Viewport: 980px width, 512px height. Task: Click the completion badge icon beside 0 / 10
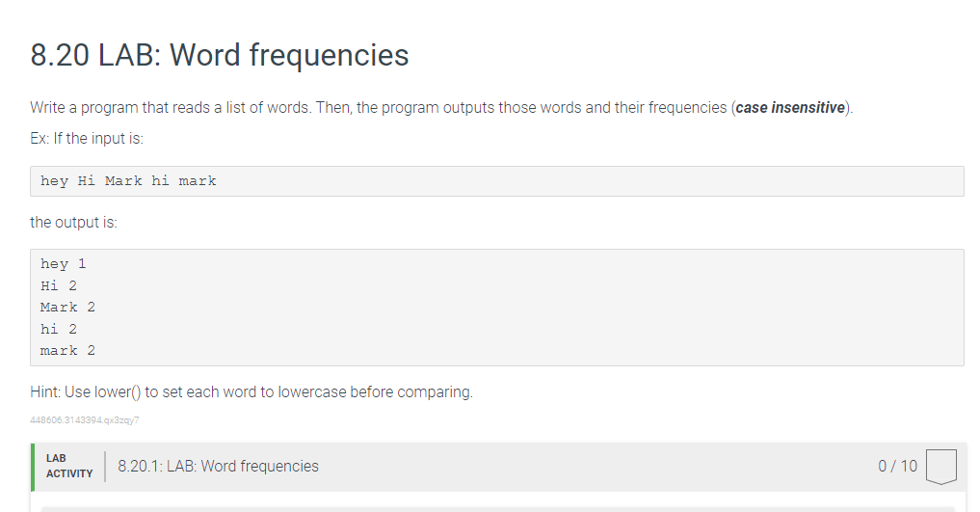pyautogui.click(x=941, y=467)
